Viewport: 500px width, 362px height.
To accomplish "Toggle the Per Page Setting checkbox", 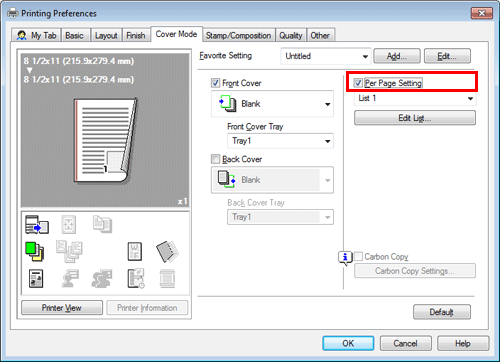I will click(x=358, y=83).
